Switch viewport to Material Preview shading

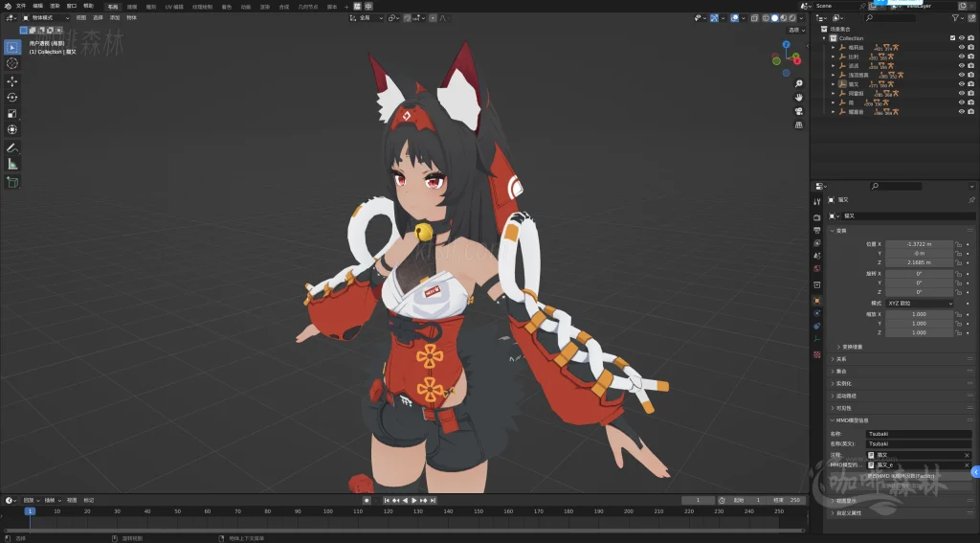(x=784, y=18)
